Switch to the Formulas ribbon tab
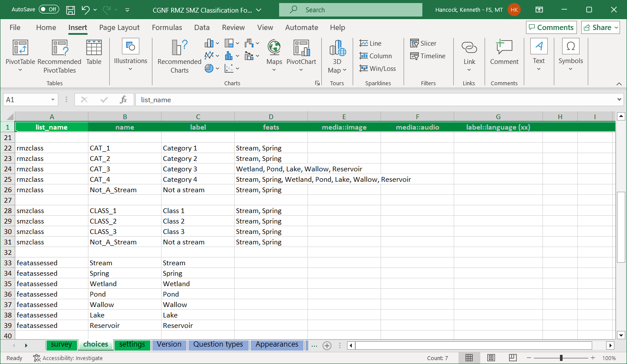627x364 pixels. 167,27
